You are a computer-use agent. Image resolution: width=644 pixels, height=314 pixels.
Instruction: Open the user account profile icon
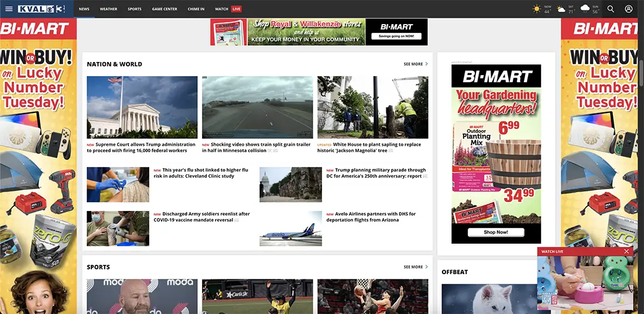[628, 9]
